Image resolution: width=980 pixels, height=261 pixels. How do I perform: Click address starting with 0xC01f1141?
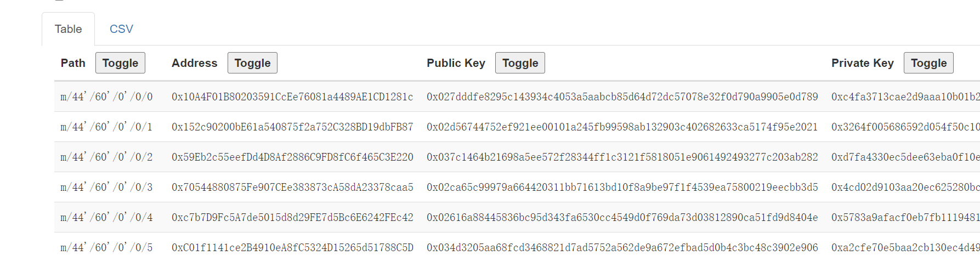tap(292, 248)
